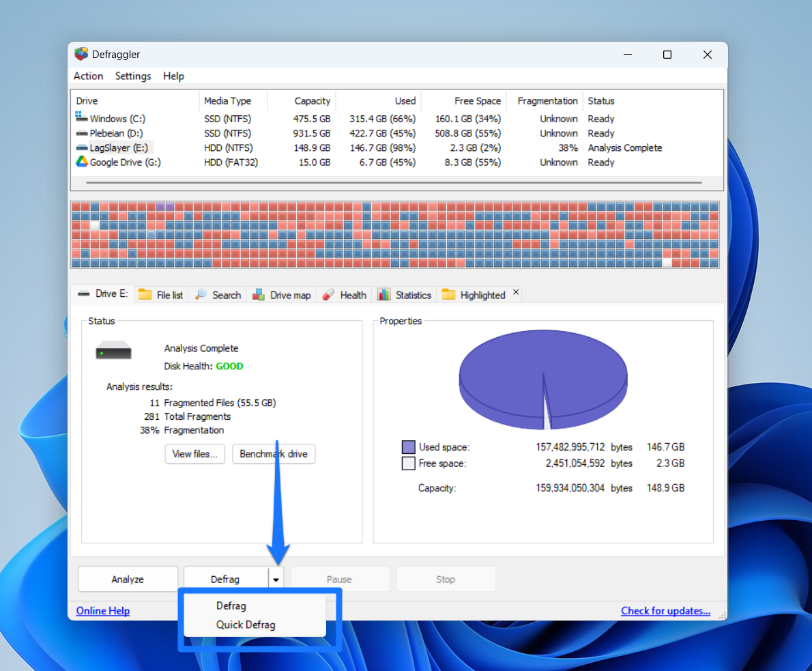
Task: Open the Online Help link
Action: pyautogui.click(x=102, y=610)
